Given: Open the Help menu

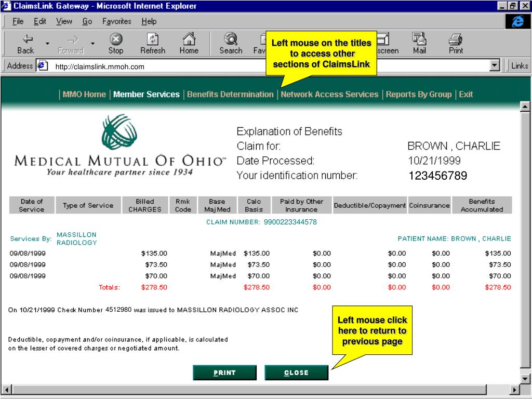Looking at the screenshot, I should coord(149,21).
